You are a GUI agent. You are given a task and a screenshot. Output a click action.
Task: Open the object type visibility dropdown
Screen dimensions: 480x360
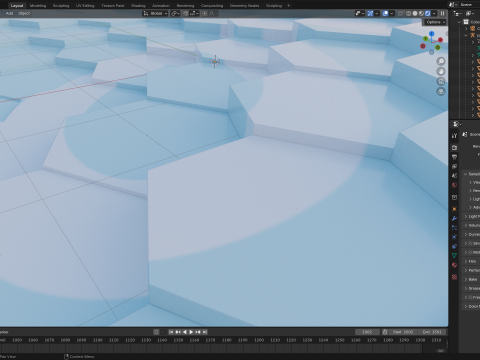pyautogui.click(x=359, y=13)
